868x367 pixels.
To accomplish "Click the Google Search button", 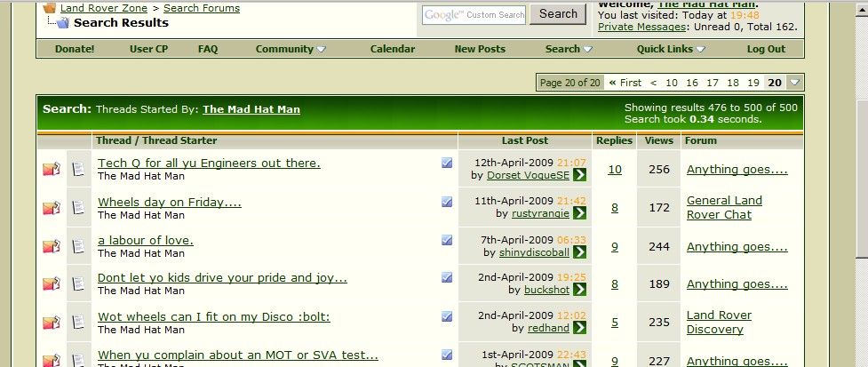I will coord(558,14).
